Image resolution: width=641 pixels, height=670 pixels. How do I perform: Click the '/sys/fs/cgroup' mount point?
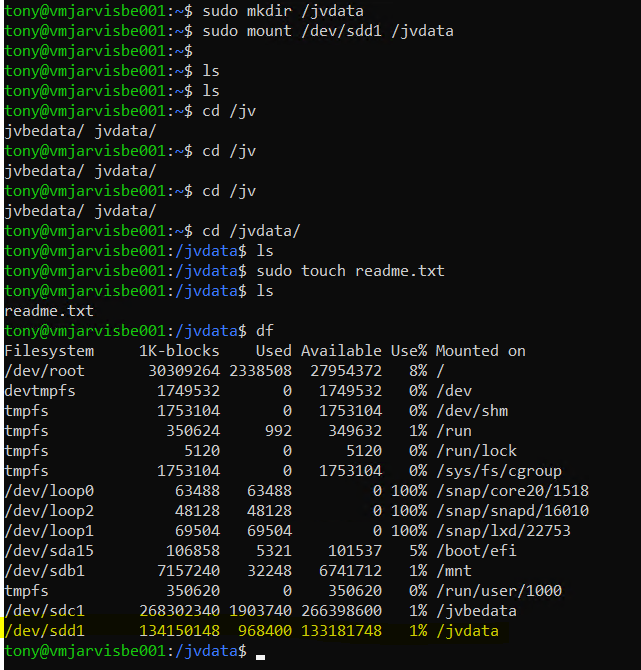[499, 471]
